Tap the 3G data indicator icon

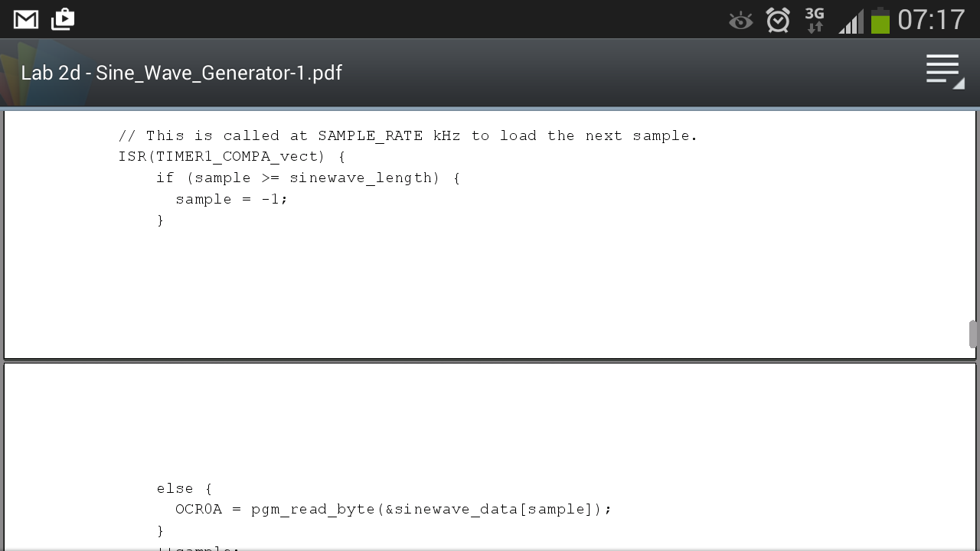click(815, 20)
